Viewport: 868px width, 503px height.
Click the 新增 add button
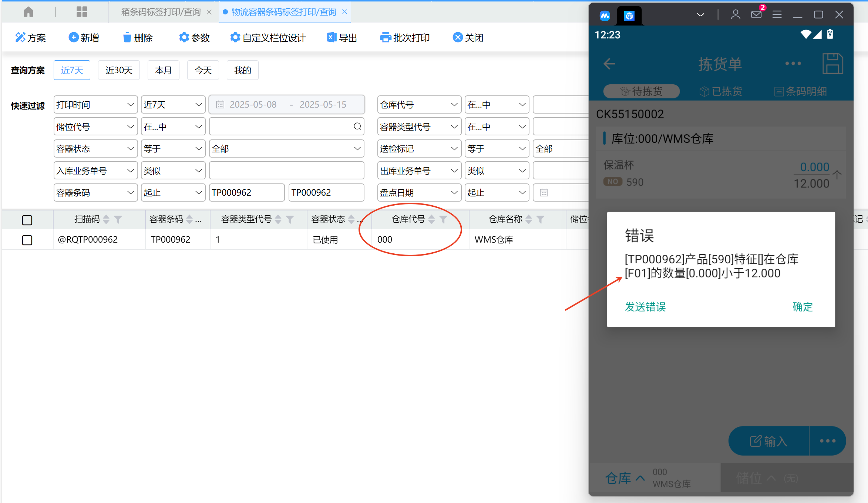coord(84,37)
